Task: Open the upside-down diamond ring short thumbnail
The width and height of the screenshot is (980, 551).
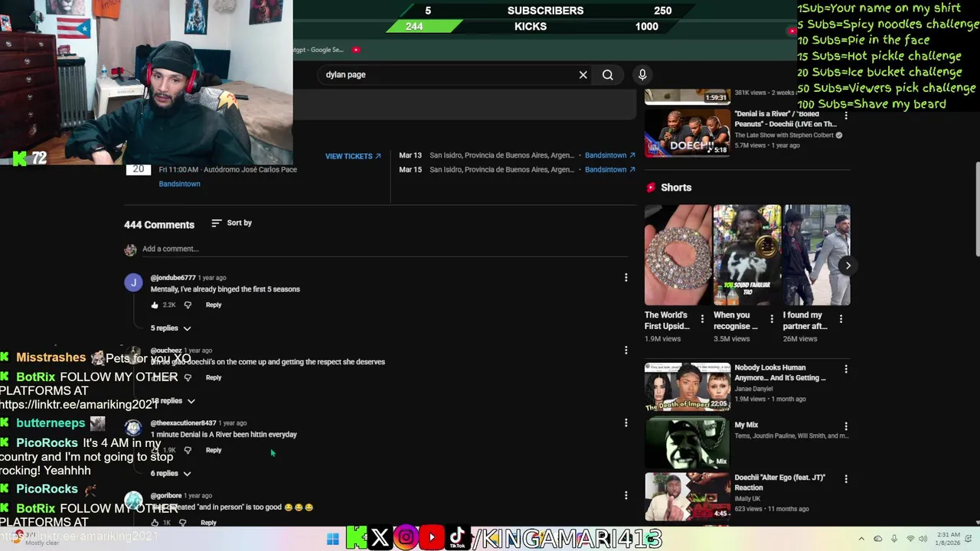Action: (x=677, y=255)
